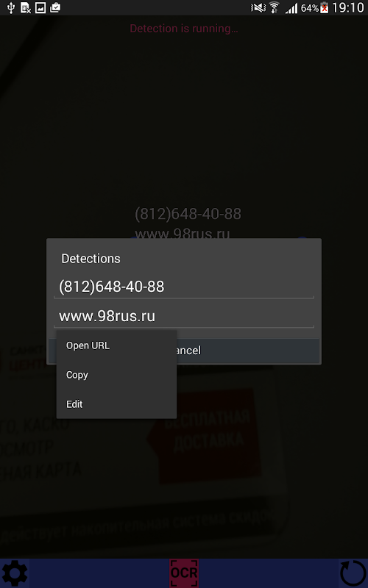
Task: Tap the Detections dialog title
Action: tap(91, 259)
